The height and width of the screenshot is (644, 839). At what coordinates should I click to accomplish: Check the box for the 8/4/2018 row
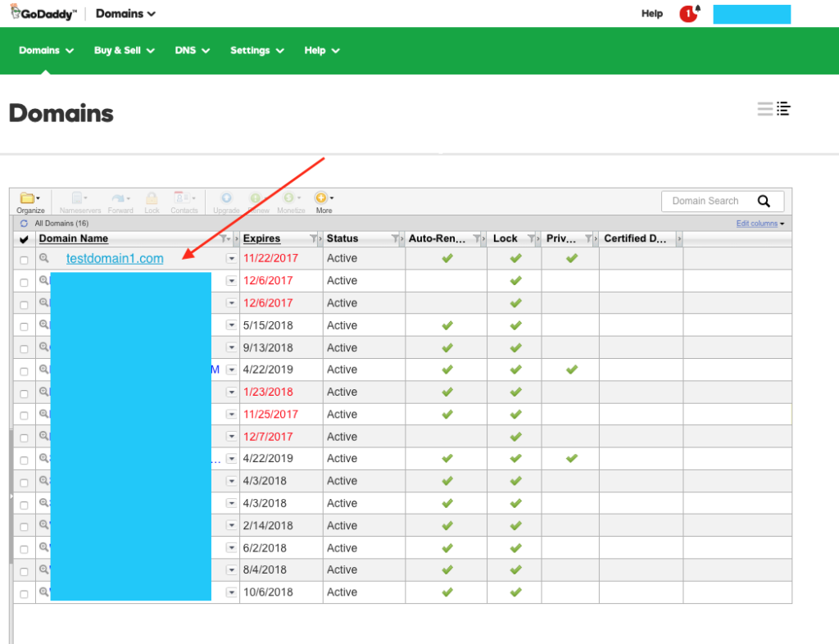click(x=24, y=572)
